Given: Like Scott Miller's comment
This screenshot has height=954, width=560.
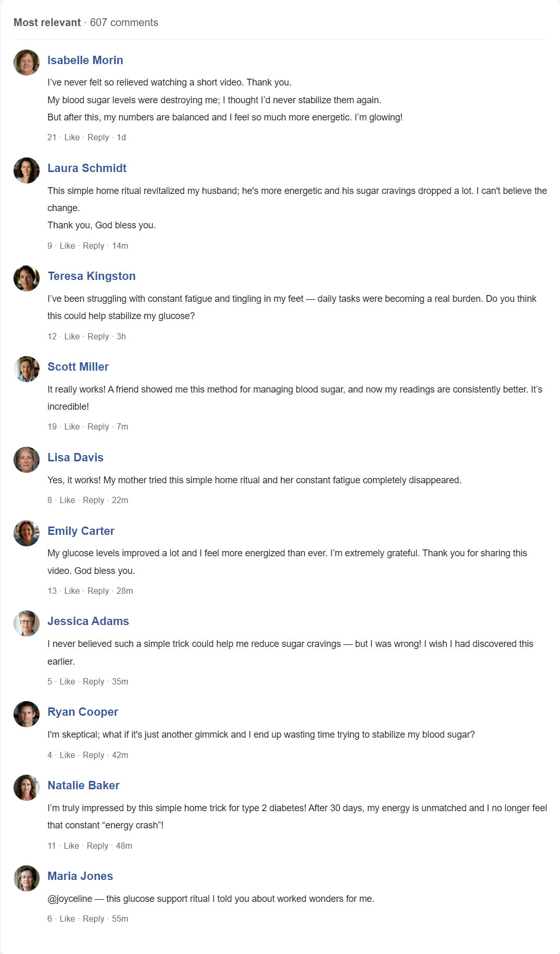Looking at the screenshot, I should (x=72, y=427).
